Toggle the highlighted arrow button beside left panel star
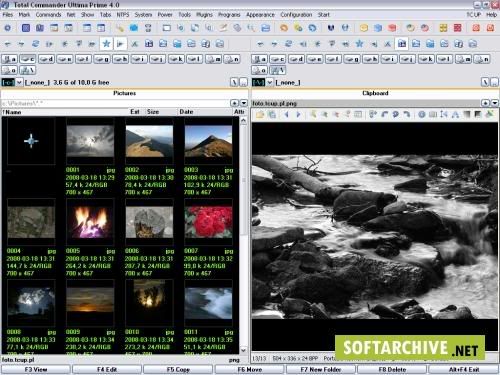 tap(120, 44)
